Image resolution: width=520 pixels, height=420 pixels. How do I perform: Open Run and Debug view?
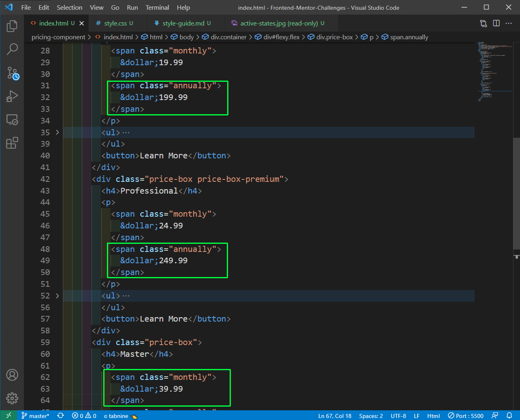[x=12, y=96]
